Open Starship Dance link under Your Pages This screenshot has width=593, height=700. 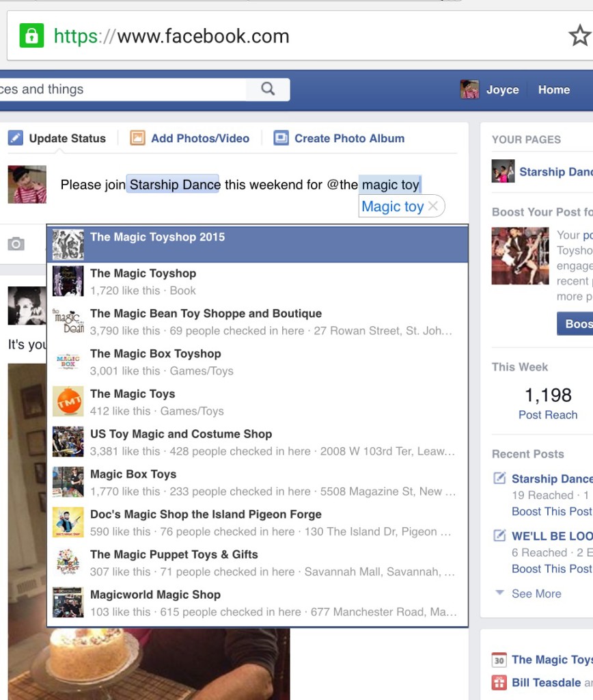(x=556, y=172)
